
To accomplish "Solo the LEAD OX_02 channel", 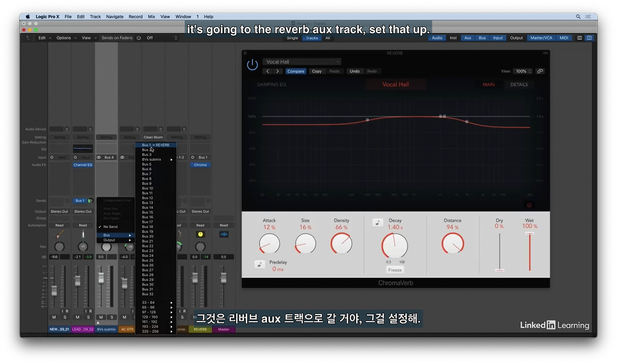I will point(88,317).
